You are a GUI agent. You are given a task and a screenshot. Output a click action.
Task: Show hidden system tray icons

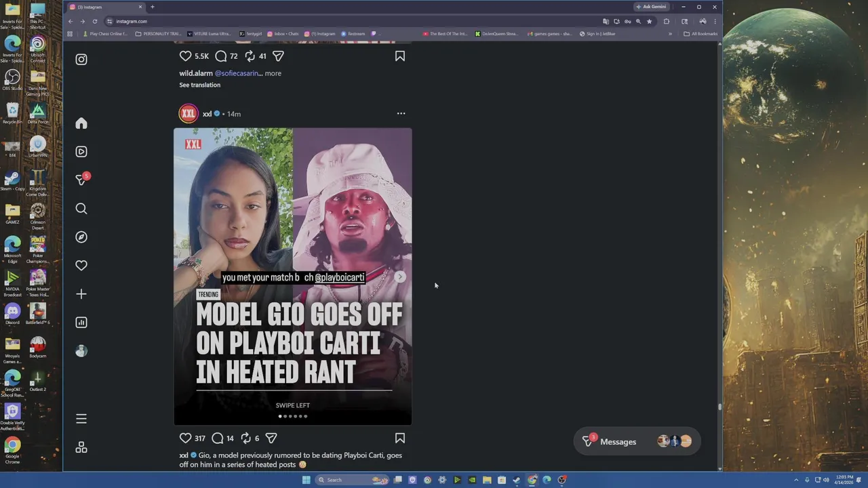[x=796, y=480]
